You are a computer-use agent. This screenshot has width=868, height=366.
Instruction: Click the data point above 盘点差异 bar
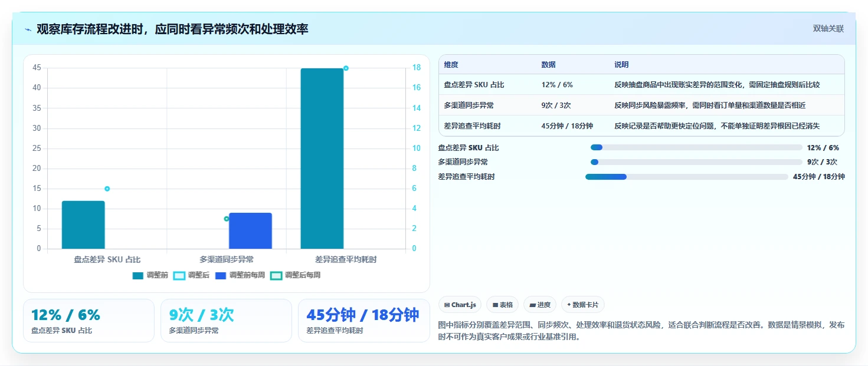[107, 189]
